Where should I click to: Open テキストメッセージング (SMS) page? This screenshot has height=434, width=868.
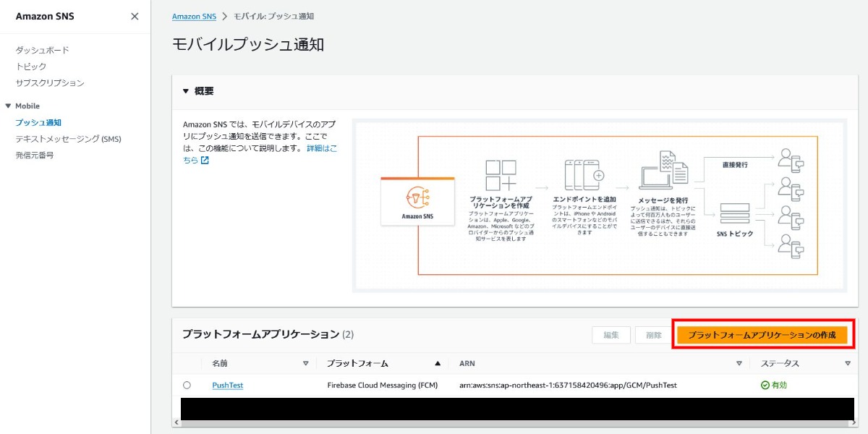69,139
